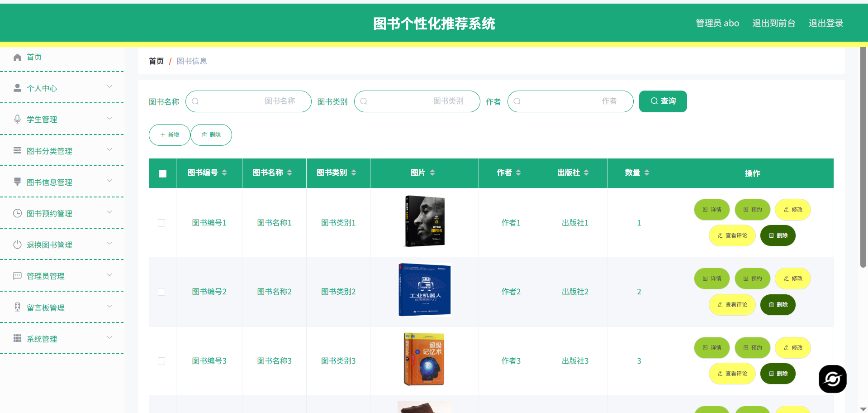Click the 首页 home icon in sidebar
Viewport: 868px width, 413px height.
tap(17, 57)
